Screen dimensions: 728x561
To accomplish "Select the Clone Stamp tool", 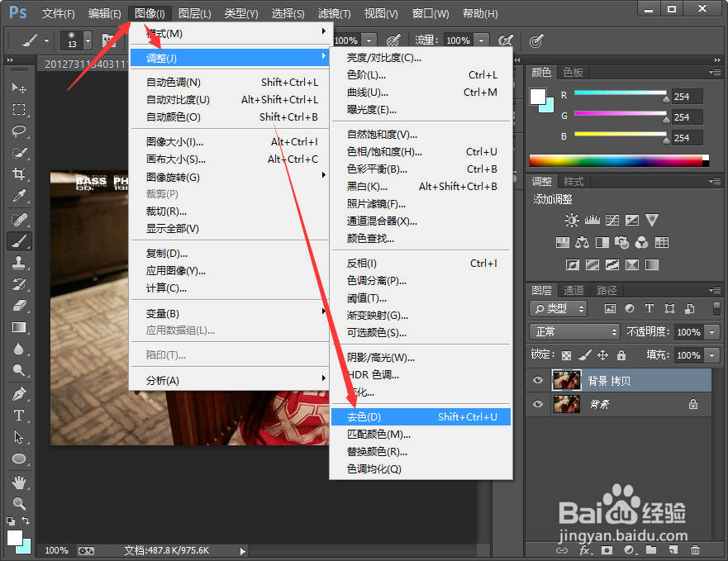I will pyautogui.click(x=20, y=263).
